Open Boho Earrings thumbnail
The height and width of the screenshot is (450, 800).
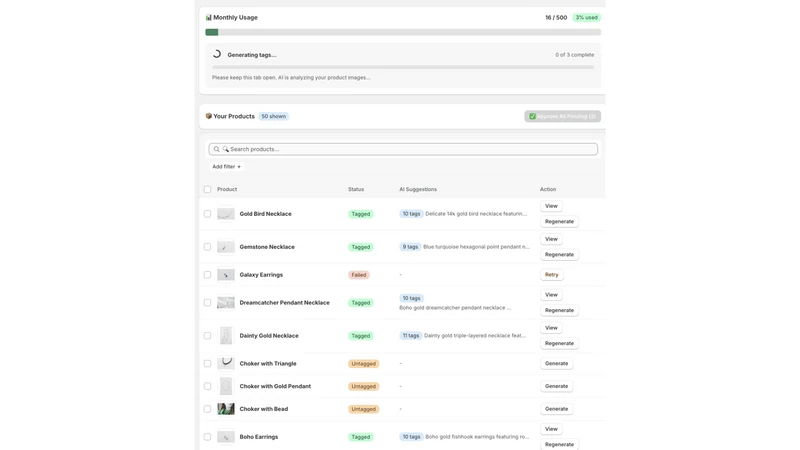coord(226,437)
